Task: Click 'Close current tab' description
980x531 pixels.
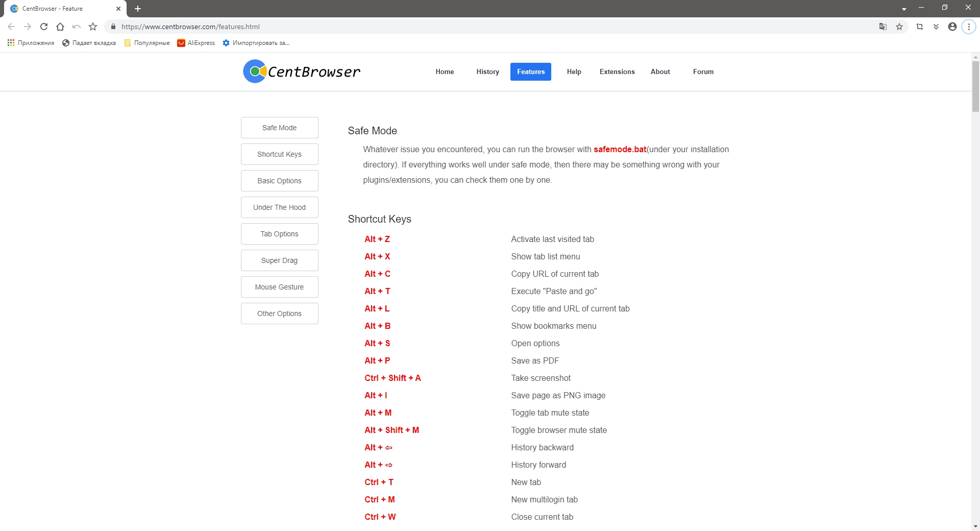Action: coord(542,517)
